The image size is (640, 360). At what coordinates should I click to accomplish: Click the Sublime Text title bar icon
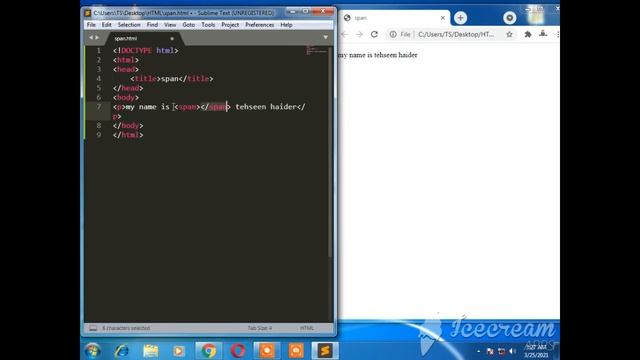tap(87, 13)
